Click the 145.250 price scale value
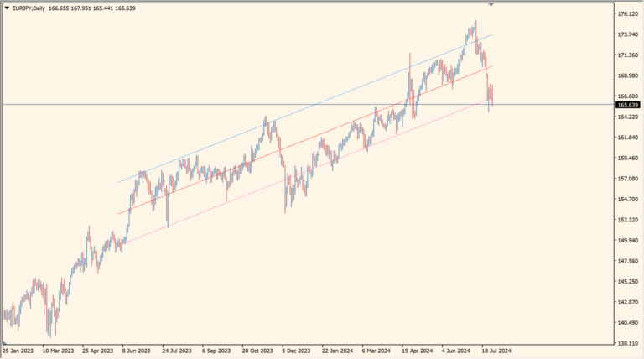This screenshot has width=644, height=359. tap(628, 281)
